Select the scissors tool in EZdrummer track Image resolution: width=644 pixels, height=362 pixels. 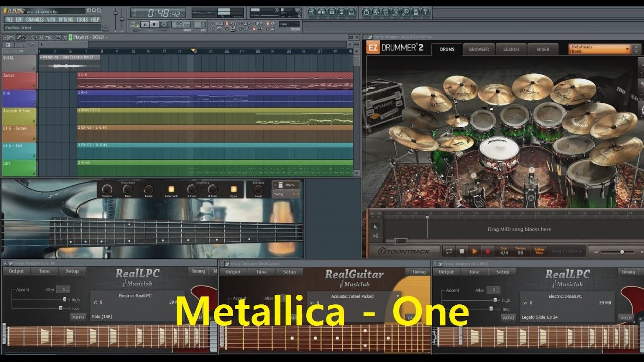click(375, 236)
